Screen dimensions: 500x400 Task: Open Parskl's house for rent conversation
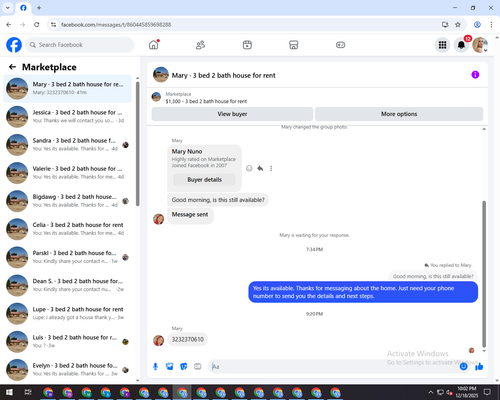point(67,257)
